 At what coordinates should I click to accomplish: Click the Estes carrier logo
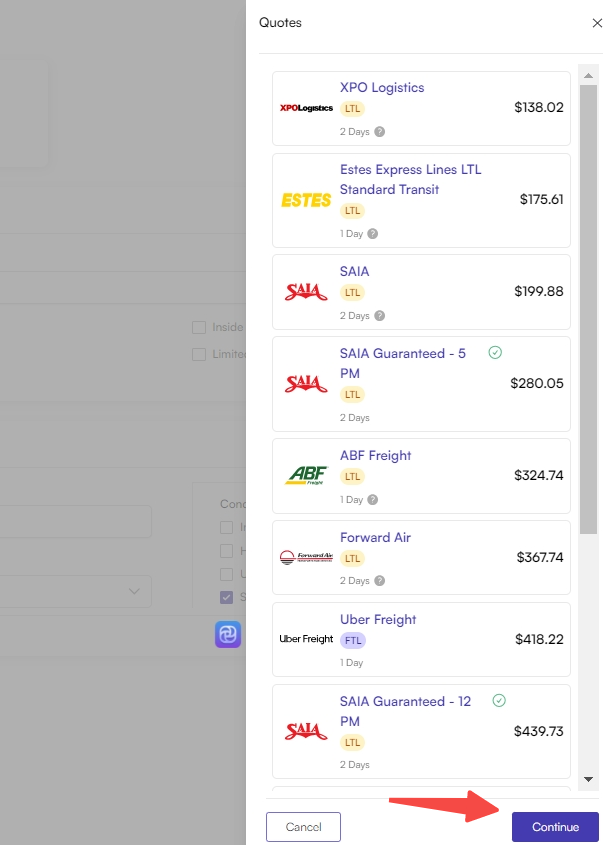point(306,200)
